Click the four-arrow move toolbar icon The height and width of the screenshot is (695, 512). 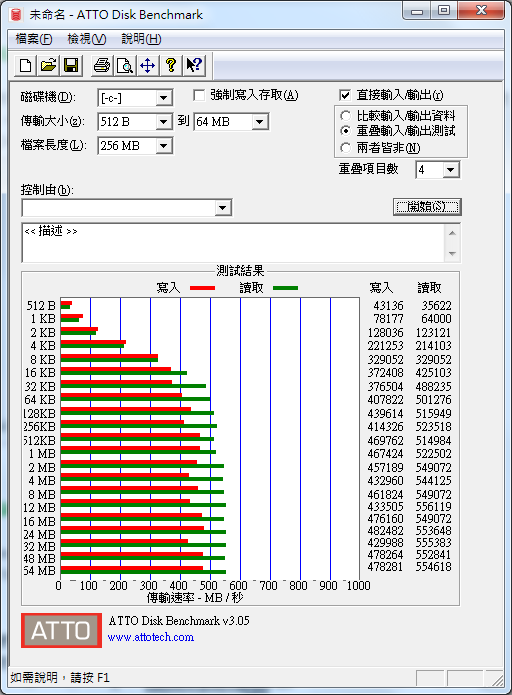coord(148,66)
